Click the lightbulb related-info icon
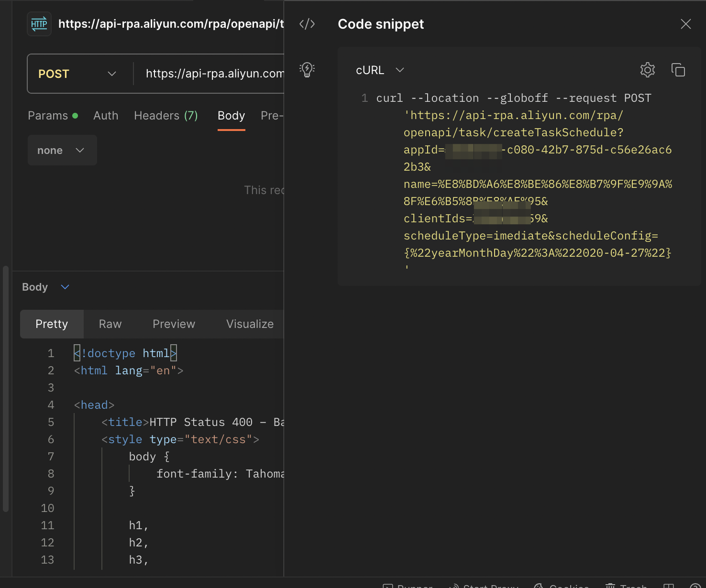706x588 pixels. point(307,70)
